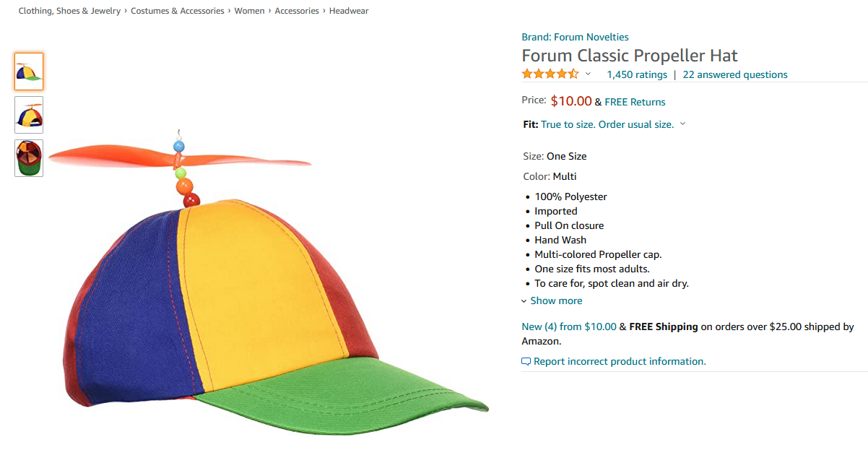This screenshot has height=463, width=868.
Task: Open the rating breakdown dropdown arrow
Action: tap(588, 74)
